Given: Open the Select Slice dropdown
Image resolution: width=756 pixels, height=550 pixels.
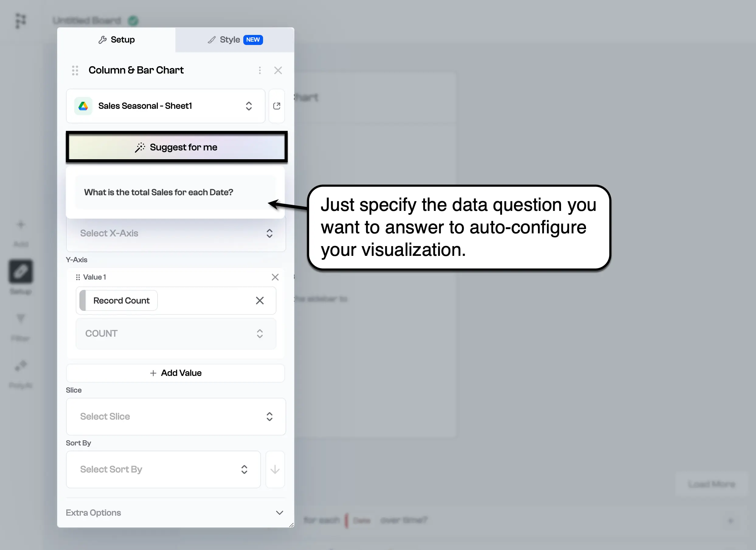Looking at the screenshot, I should click(x=176, y=416).
